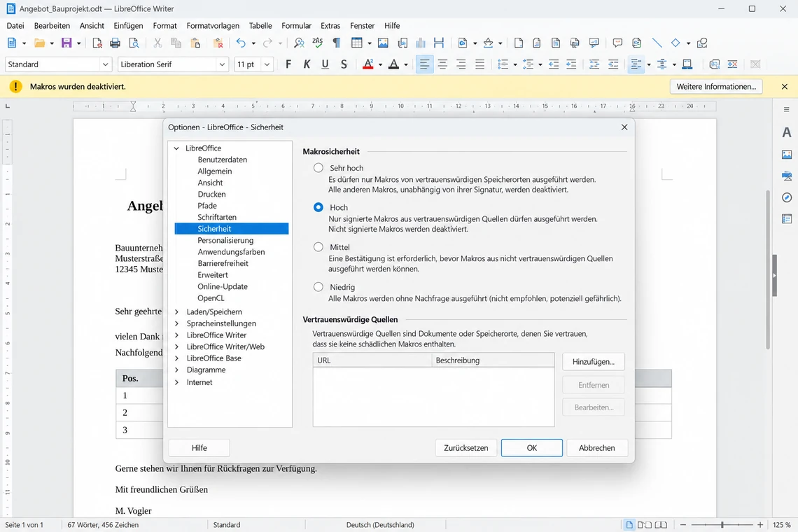
Task: Click the Insert Table icon
Action: coord(357,43)
